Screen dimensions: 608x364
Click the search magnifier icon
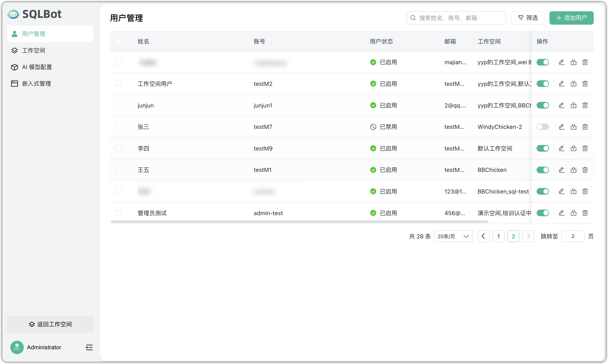tap(413, 18)
